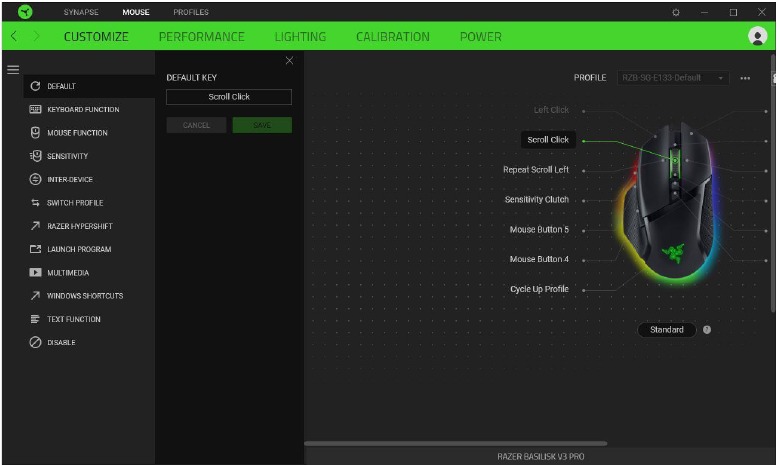
Task: Open the Performance tab
Action: tap(201, 37)
